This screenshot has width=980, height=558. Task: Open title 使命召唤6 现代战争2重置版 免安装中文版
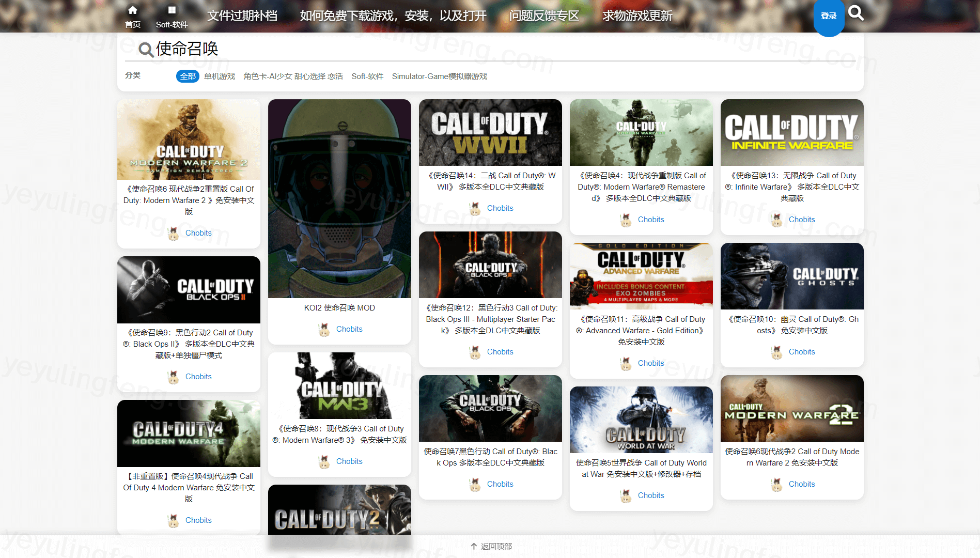point(189,200)
